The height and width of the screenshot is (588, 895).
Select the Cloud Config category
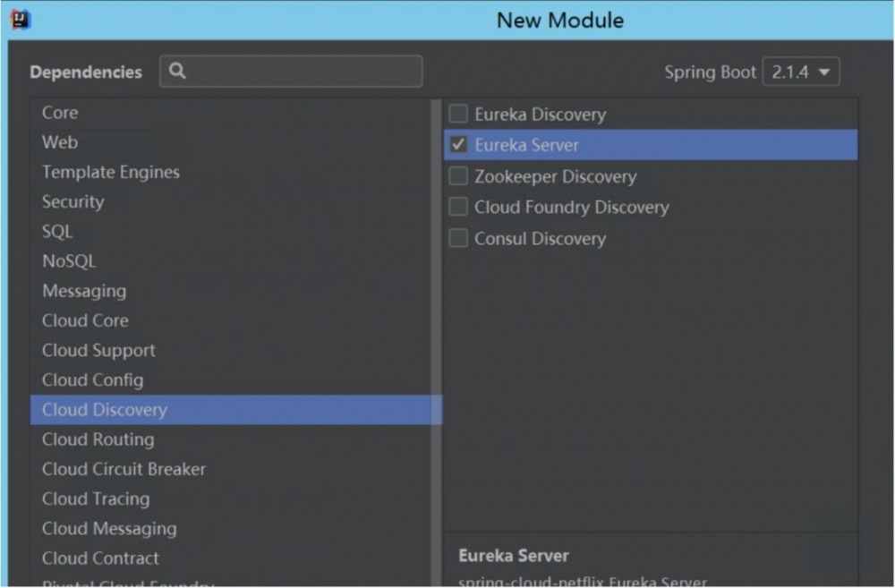[92, 379]
